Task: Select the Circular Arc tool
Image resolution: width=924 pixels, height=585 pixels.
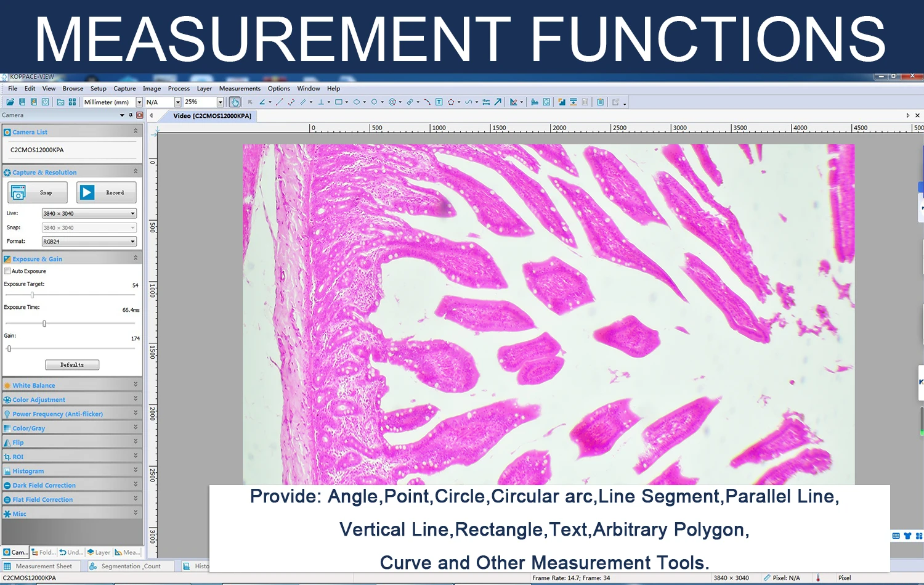Action: click(427, 102)
